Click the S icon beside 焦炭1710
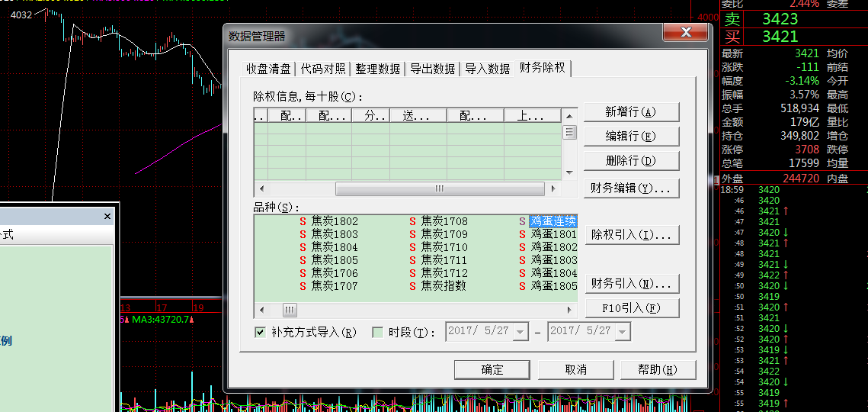Image resolution: width=868 pixels, height=412 pixels. (412, 247)
